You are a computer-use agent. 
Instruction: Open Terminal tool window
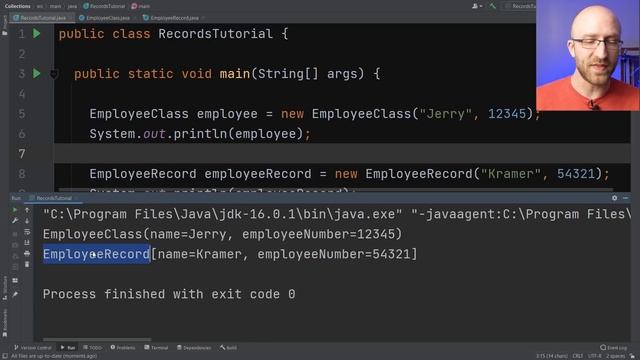156,348
